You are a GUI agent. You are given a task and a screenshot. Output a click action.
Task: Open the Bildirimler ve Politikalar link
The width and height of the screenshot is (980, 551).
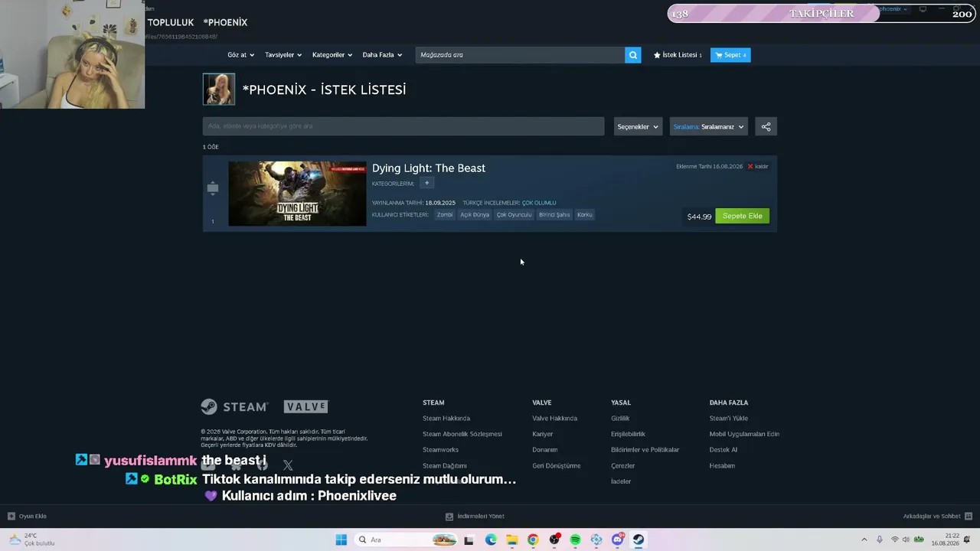point(645,450)
